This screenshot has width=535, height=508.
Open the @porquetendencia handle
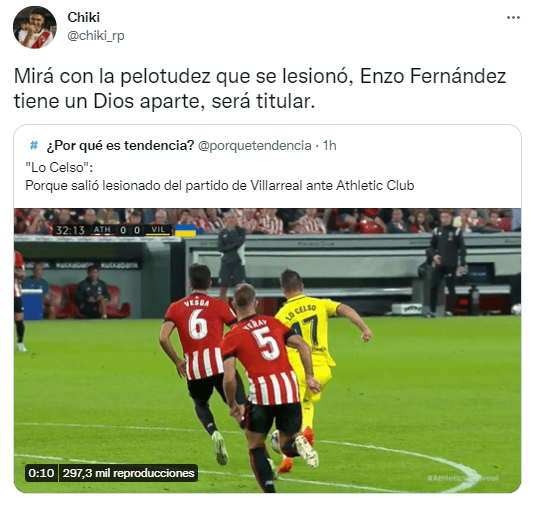click(x=255, y=146)
